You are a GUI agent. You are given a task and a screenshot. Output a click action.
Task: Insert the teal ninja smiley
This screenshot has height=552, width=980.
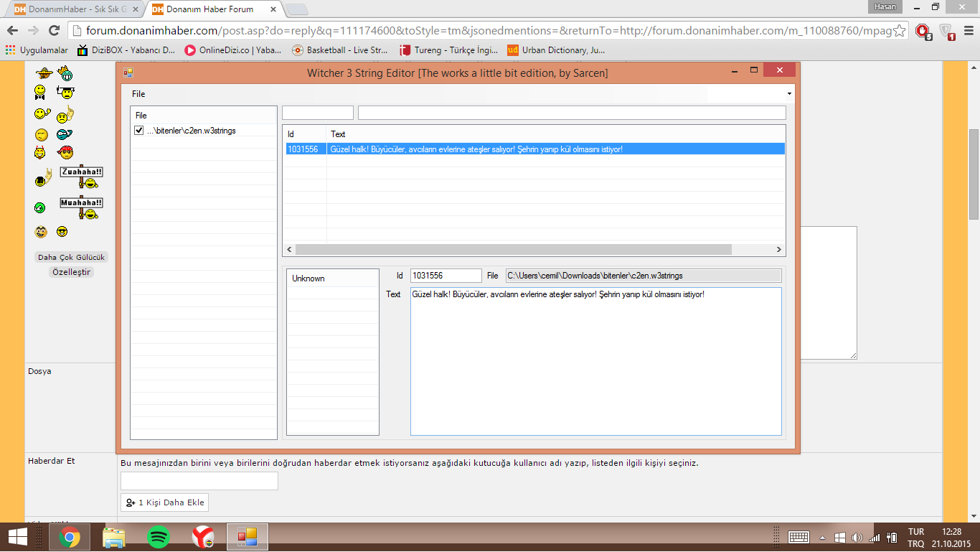(65, 134)
